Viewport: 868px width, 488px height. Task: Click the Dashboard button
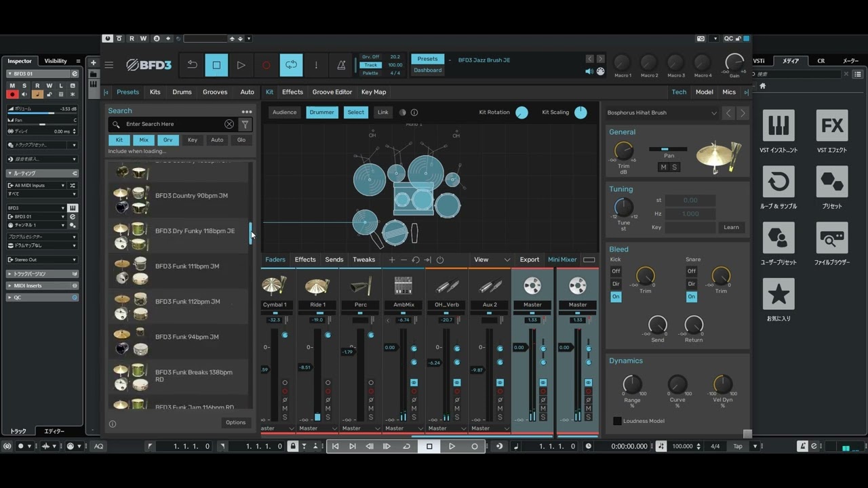click(x=428, y=70)
